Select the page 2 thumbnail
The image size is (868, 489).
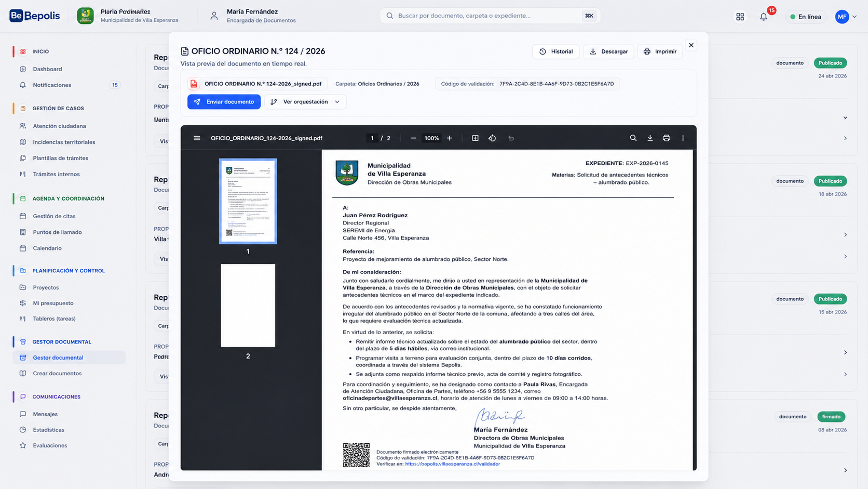tap(248, 306)
